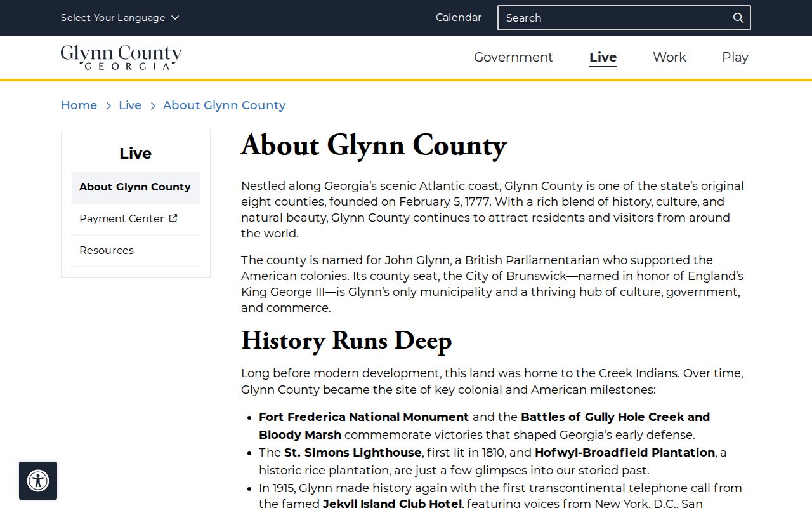Open Resources in the sidebar

point(136,251)
